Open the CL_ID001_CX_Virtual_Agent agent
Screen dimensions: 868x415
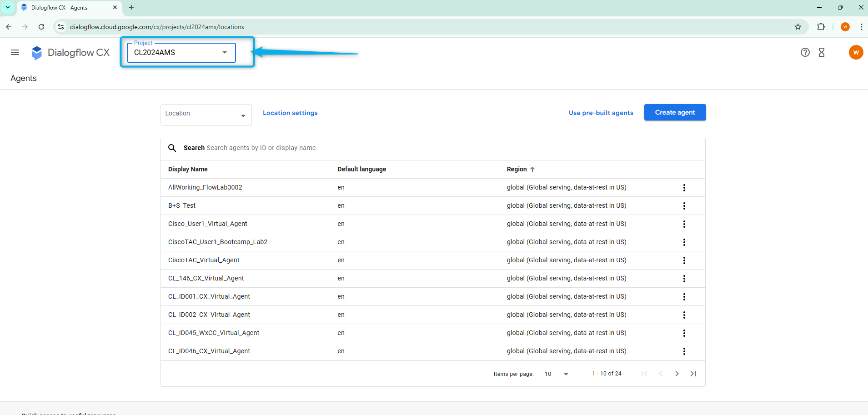click(x=209, y=296)
